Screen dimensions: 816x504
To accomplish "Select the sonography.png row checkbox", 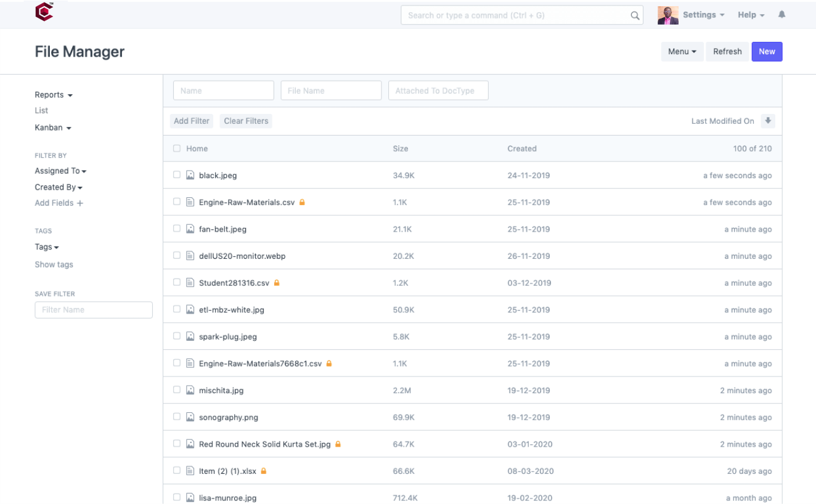I will pos(177,417).
